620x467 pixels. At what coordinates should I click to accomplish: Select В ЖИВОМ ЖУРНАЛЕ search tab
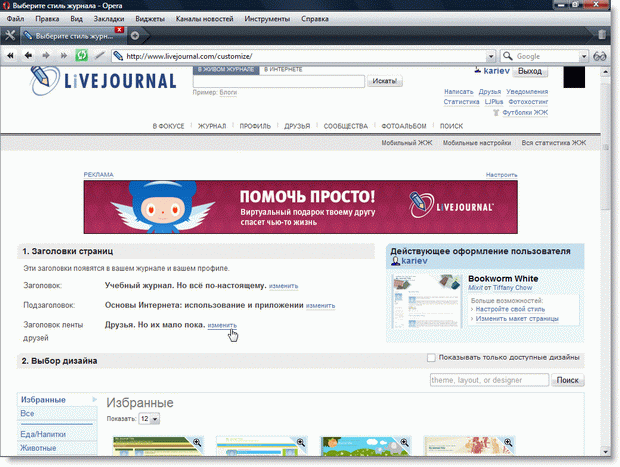click(x=226, y=70)
